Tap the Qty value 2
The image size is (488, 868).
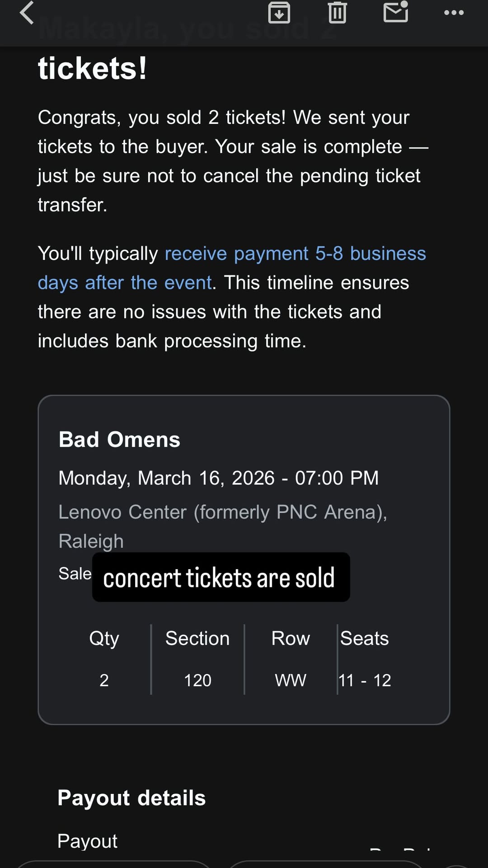point(104,680)
